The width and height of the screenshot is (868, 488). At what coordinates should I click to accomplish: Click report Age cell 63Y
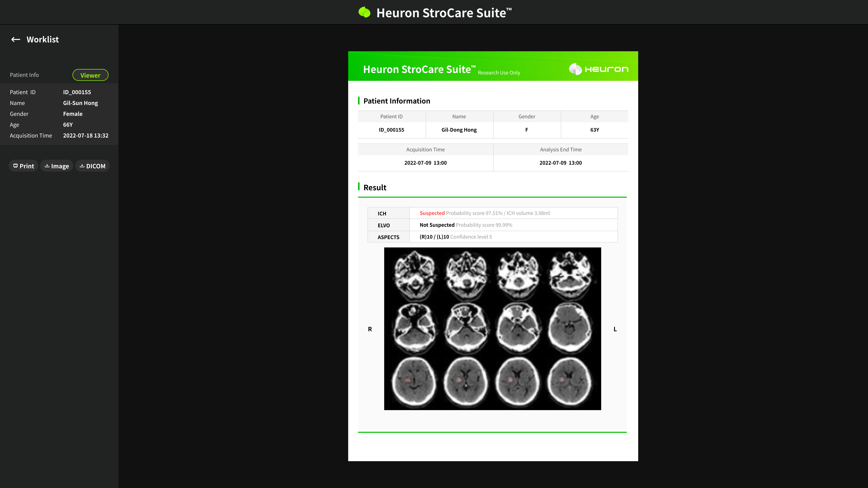point(595,130)
